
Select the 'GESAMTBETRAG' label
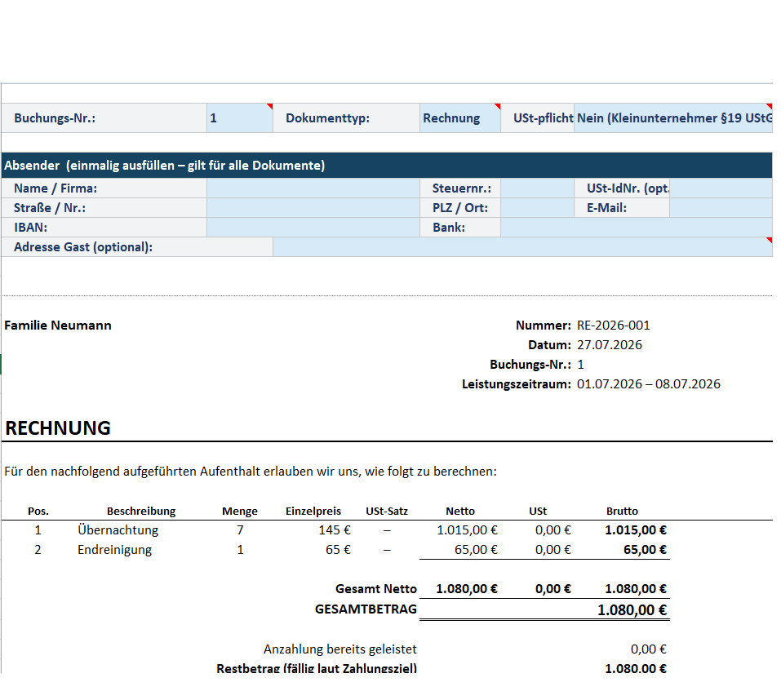pyautogui.click(x=366, y=609)
